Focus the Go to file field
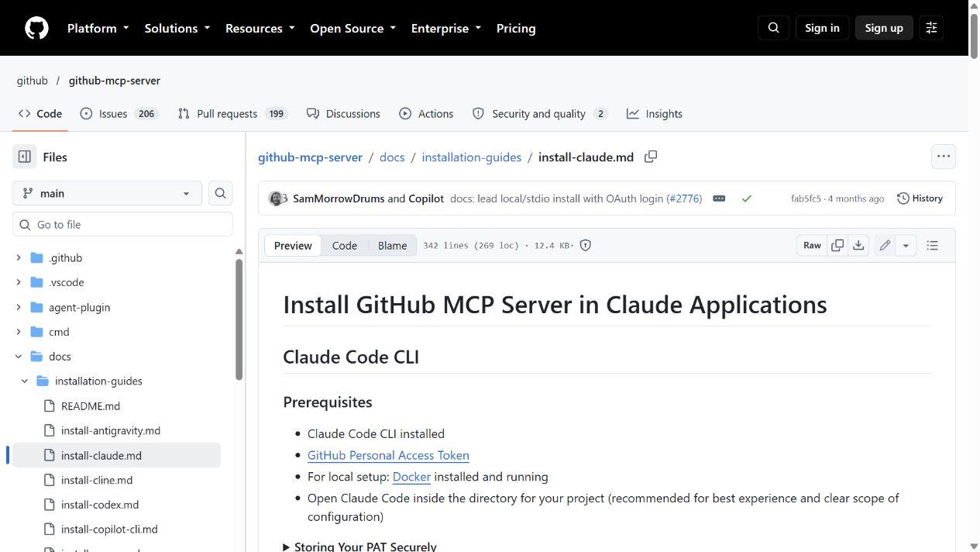The image size is (980, 552). click(122, 225)
